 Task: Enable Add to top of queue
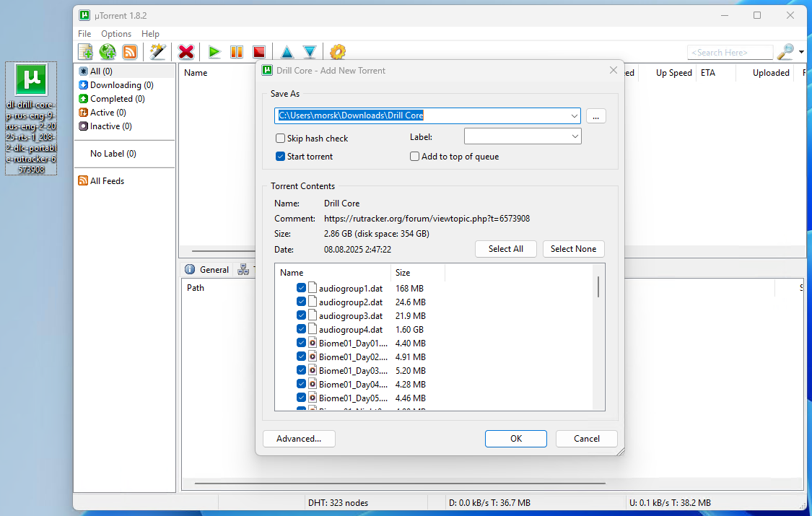point(414,157)
